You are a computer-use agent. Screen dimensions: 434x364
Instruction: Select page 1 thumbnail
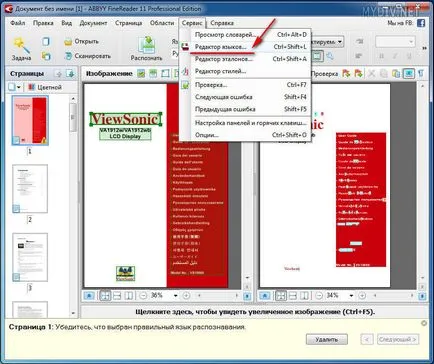[30, 120]
